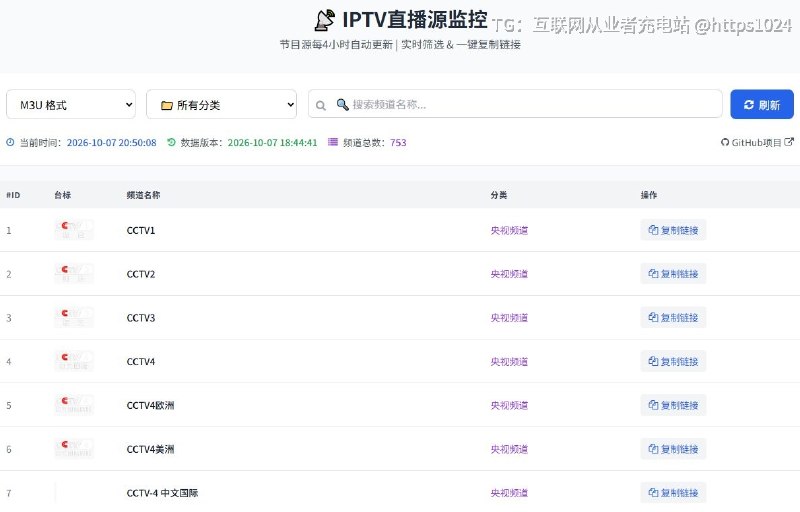Select the CCTV1 channel name
This screenshot has width=800, height=512.
[141, 231]
